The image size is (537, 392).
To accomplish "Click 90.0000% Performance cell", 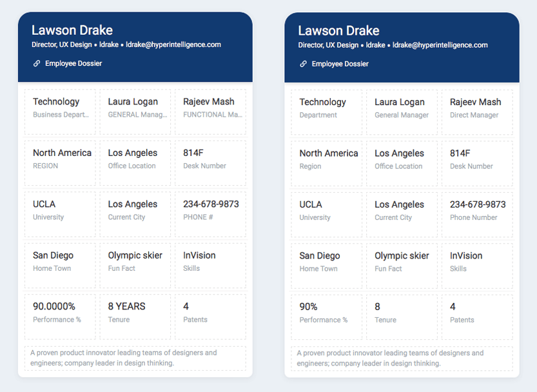I will click(x=60, y=312).
